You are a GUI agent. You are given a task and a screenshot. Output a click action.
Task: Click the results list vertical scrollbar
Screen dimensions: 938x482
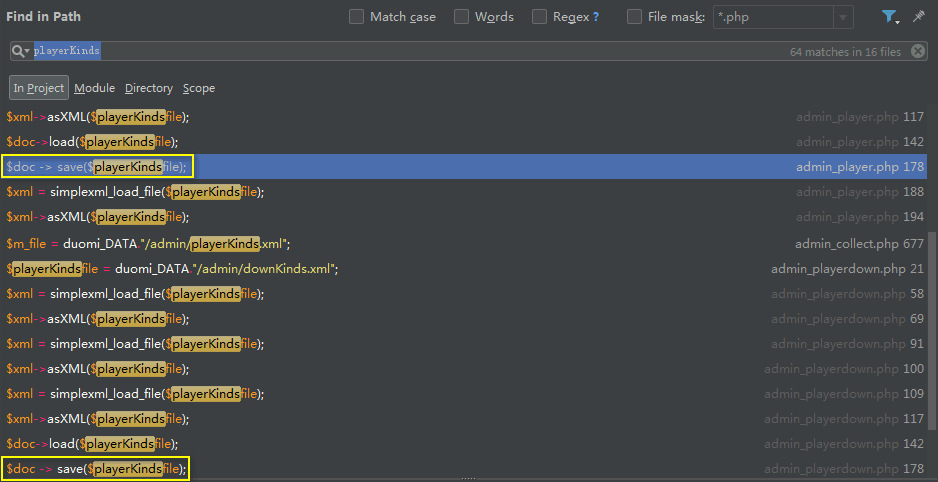tap(932, 300)
